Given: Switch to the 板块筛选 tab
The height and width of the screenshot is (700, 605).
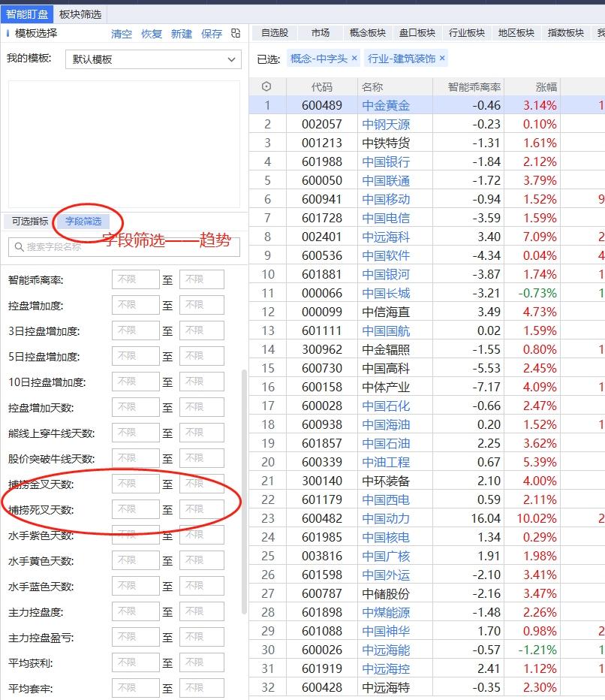Looking at the screenshot, I should click(x=80, y=14).
